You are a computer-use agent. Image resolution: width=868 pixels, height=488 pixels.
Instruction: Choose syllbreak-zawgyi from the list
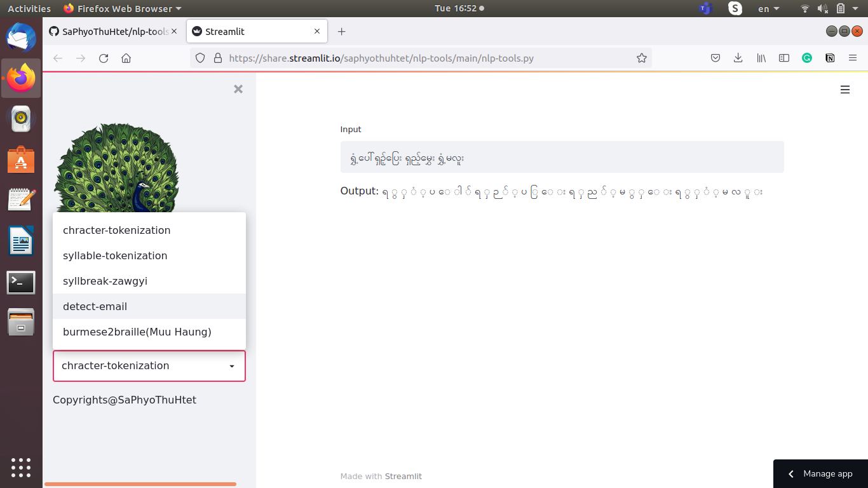[x=149, y=281]
